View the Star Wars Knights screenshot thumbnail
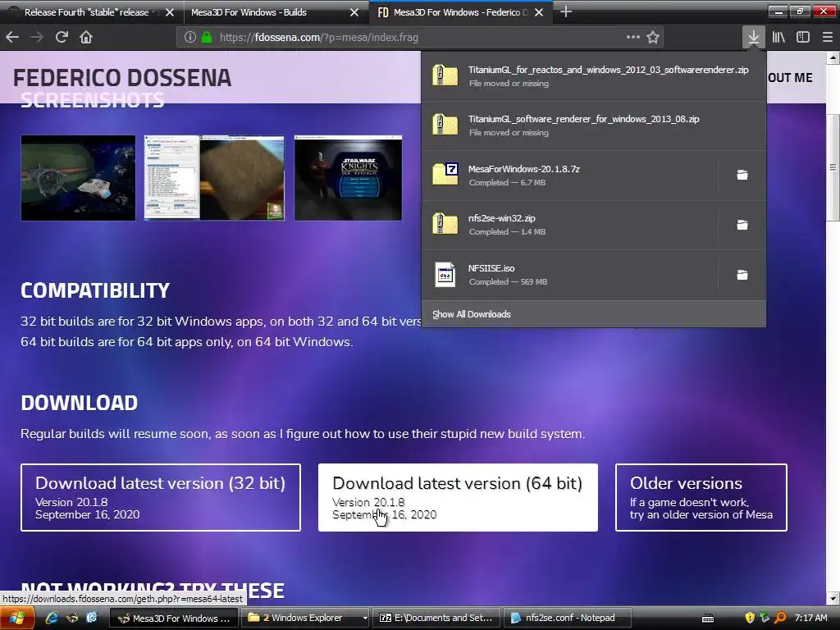 point(348,178)
